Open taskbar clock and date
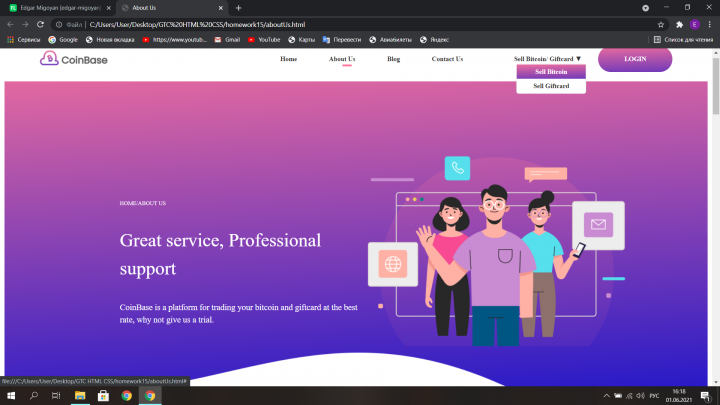720x405 pixels. pyautogui.click(x=679, y=396)
